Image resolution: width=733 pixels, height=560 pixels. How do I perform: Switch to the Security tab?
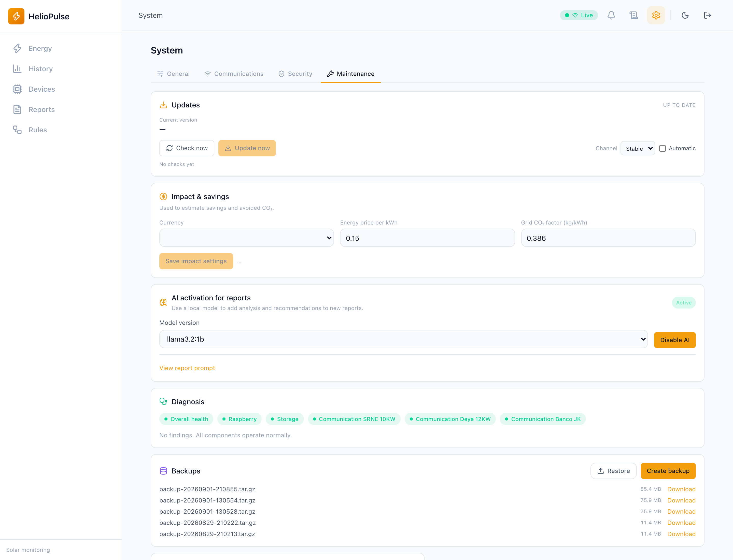[x=295, y=74]
